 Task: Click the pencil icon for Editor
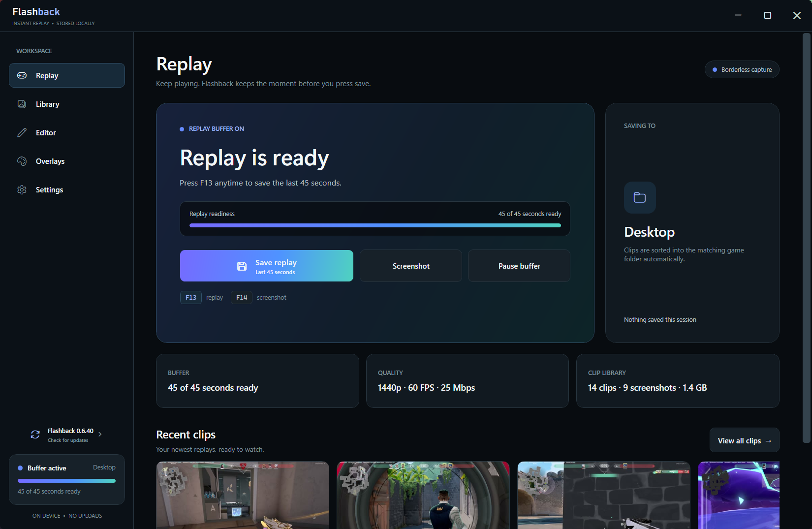coord(22,132)
